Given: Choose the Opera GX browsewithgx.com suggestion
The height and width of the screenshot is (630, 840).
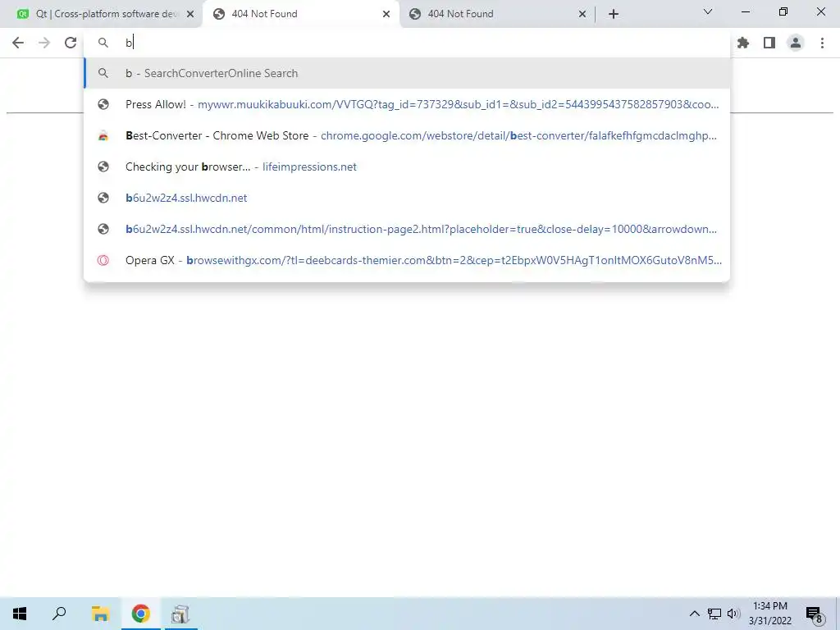Looking at the screenshot, I should [407, 260].
